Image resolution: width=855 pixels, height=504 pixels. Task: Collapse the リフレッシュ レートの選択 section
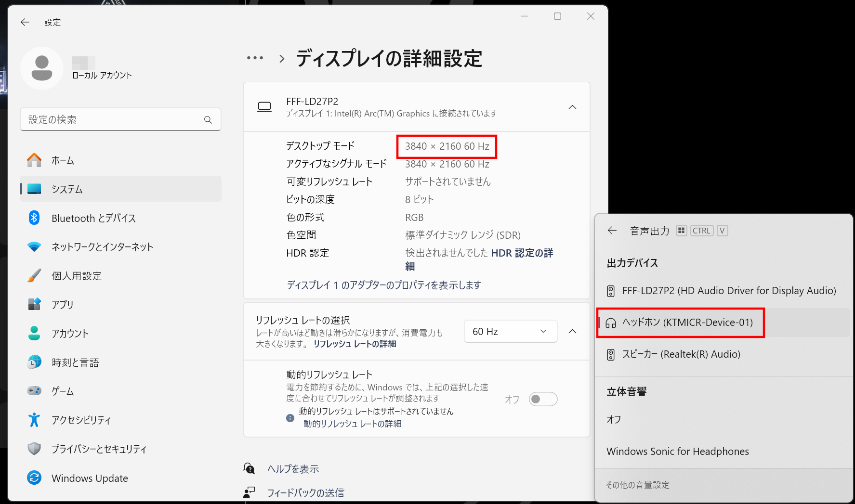point(572,331)
